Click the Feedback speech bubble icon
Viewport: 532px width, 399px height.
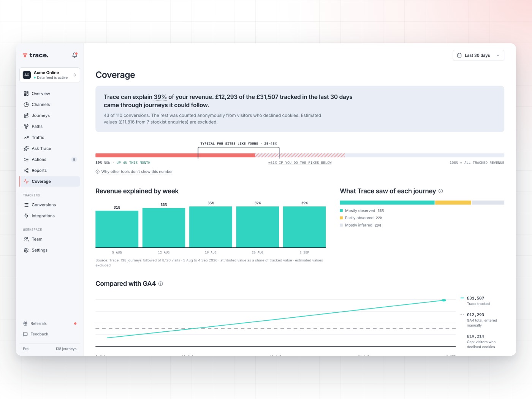[x=25, y=334]
